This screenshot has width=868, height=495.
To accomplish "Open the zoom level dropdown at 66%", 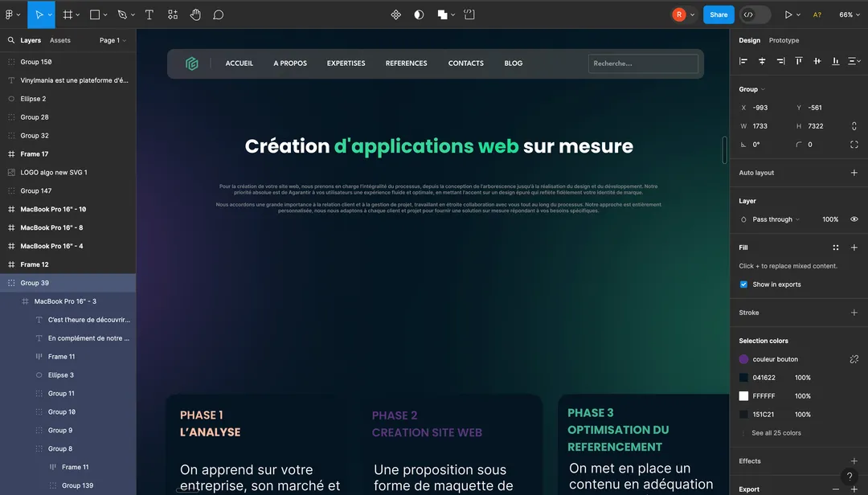I will tap(850, 14).
